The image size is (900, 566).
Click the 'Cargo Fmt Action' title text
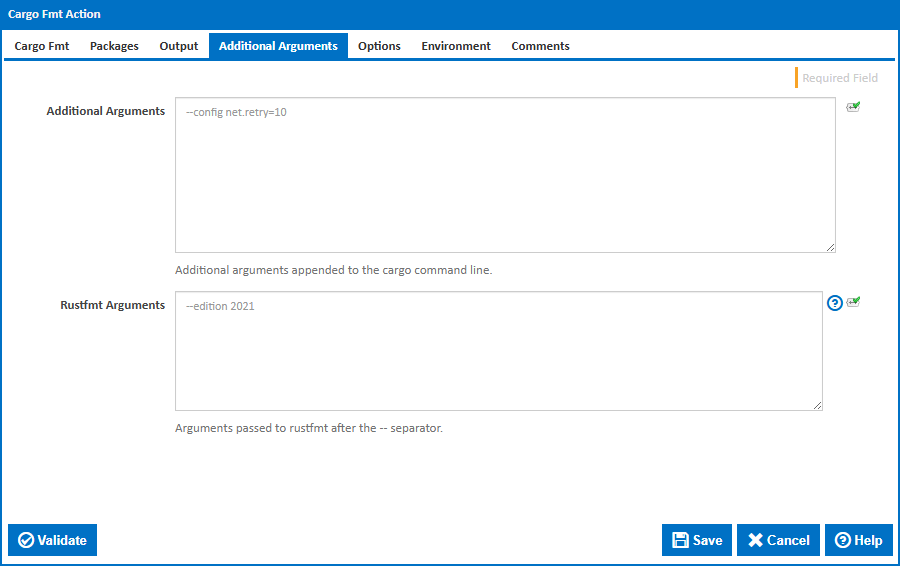pos(54,14)
